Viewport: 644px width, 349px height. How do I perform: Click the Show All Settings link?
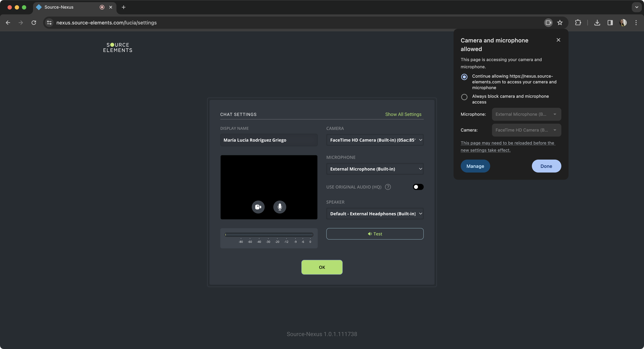coord(403,114)
